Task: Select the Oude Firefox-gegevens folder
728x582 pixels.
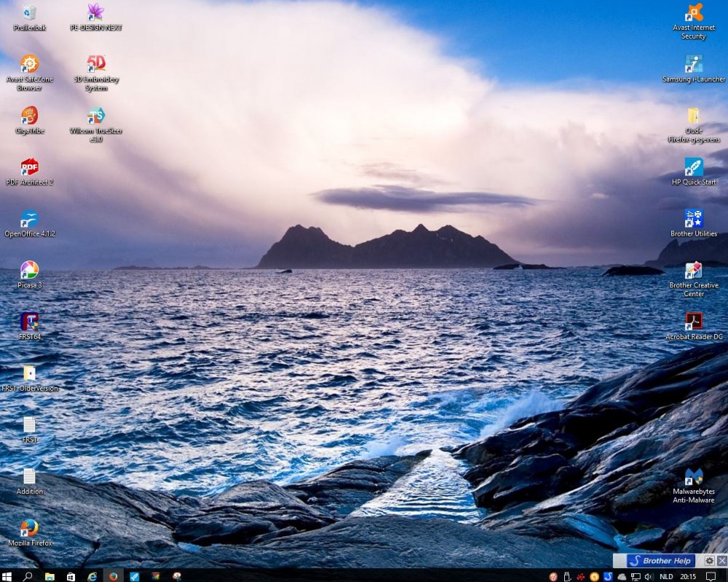Action: click(694, 116)
